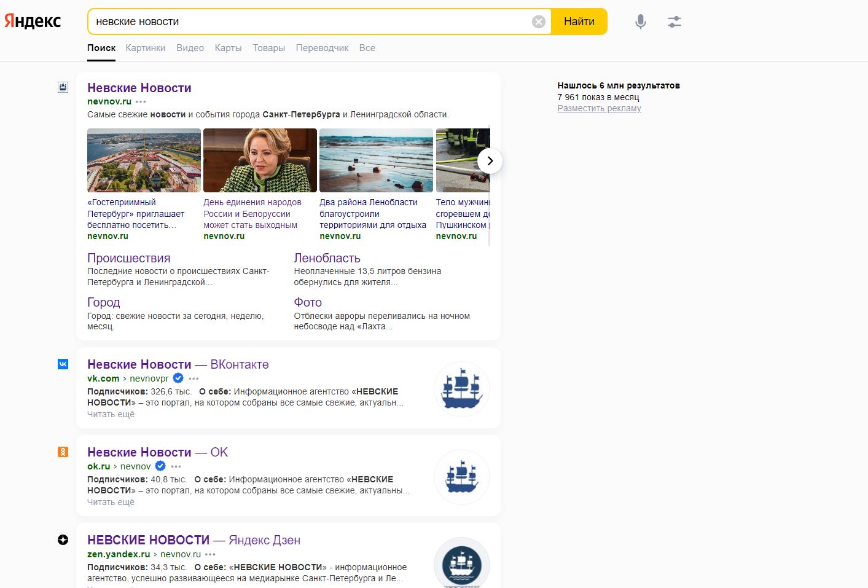
Task: Expand Читать ещё under the OK result
Action: point(111,502)
